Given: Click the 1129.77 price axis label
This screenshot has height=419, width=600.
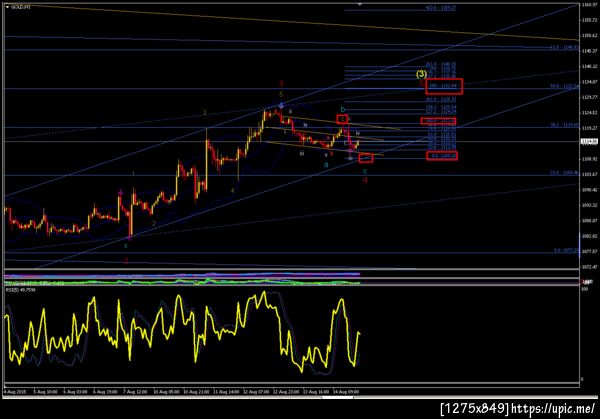Looking at the screenshot, I should point(589,97).
